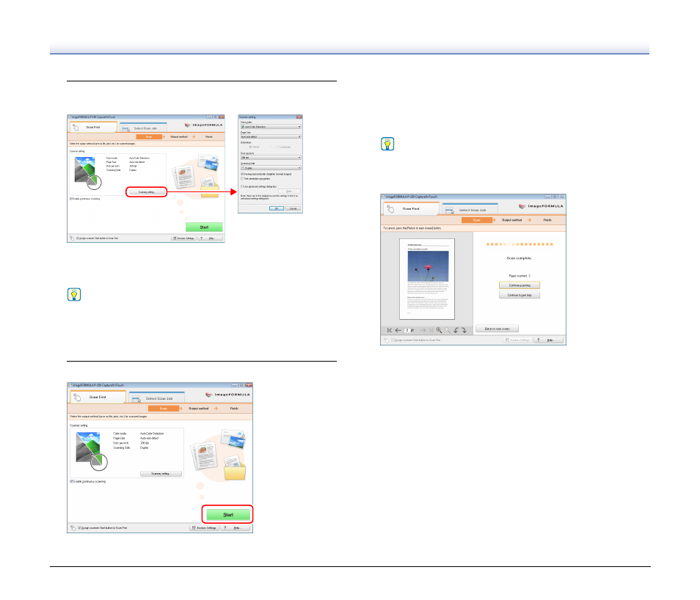Viewport: 700px width, 600px height.
Task: Select the Finish step in the upper window
Action: pyautogui.click(x=209, y=136)
